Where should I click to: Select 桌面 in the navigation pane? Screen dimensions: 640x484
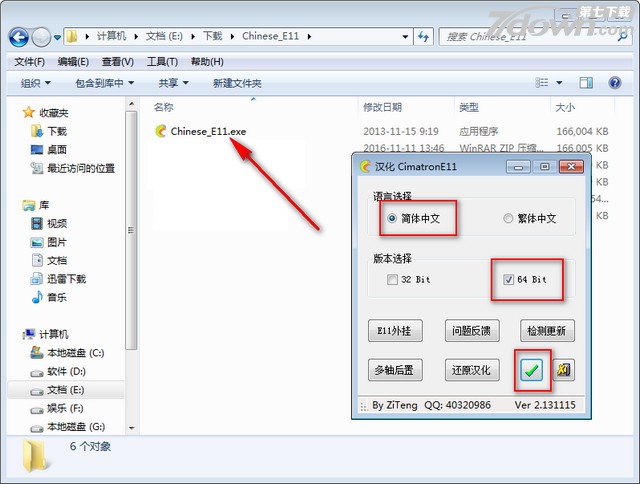pos(49,150)
